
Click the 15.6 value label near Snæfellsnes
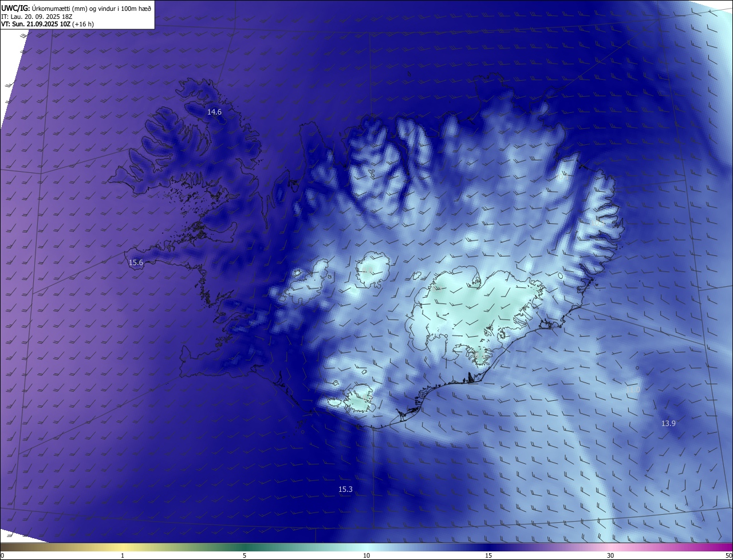click(x=136, y=263)
